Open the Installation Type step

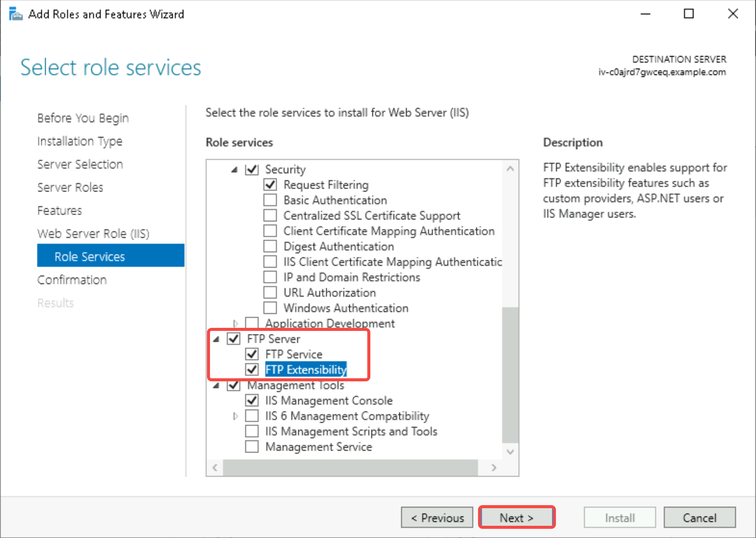[80, 141]
